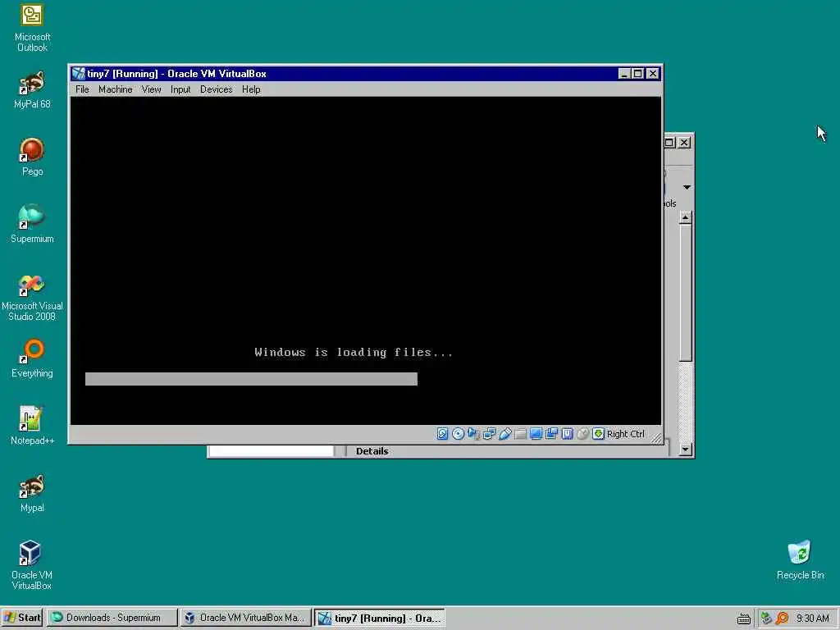
Task: Expand the dropdown arrow in VirtualBox Manager toolbar
Action: coord(687,187)
